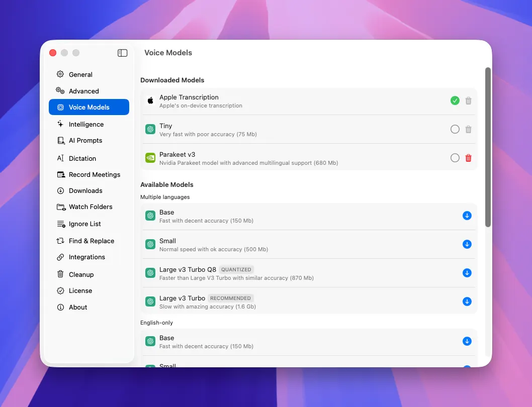Click the Available Models heading
This screenshot has width=532, height=407.
click(167, 184)
